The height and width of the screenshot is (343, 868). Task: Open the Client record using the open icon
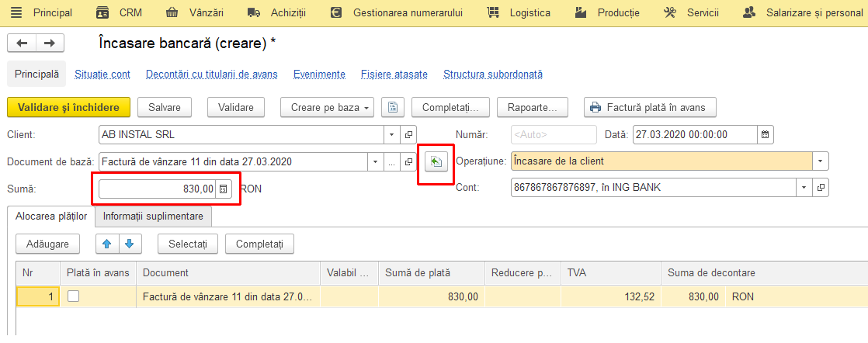pos(409,134)
